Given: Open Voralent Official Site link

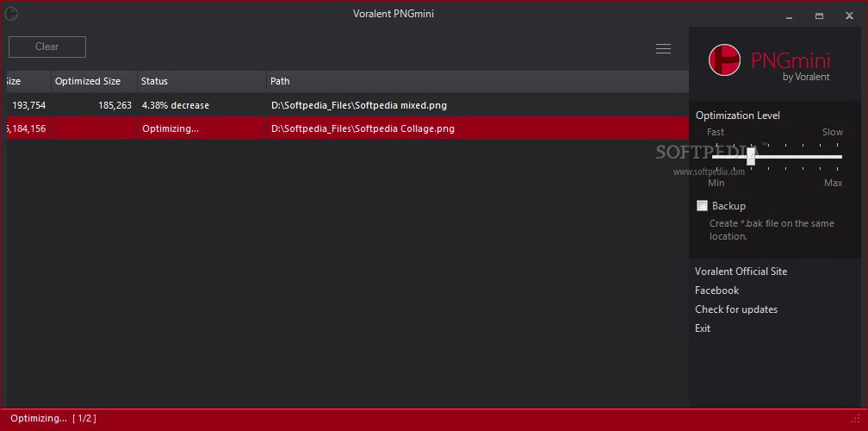Looking at the screenshot, I should (741, 272).
